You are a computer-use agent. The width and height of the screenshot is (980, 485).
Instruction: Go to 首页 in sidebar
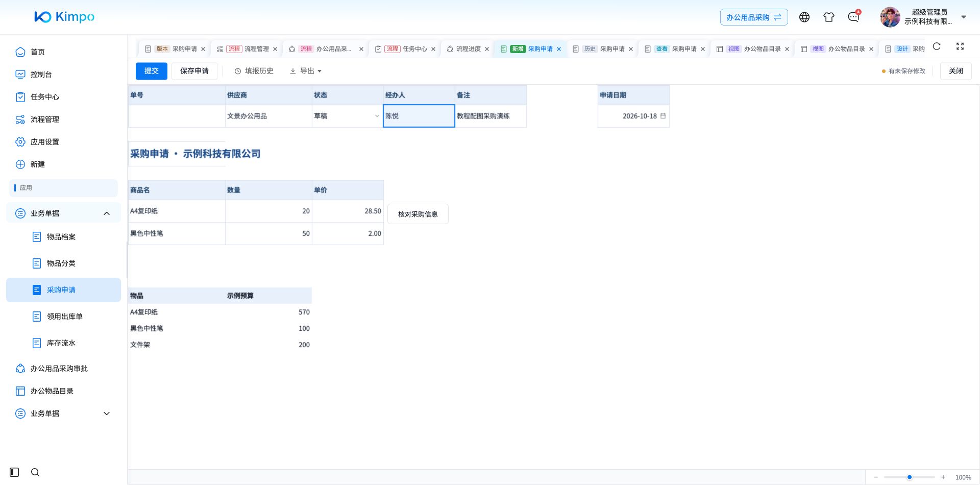[63, 52]
